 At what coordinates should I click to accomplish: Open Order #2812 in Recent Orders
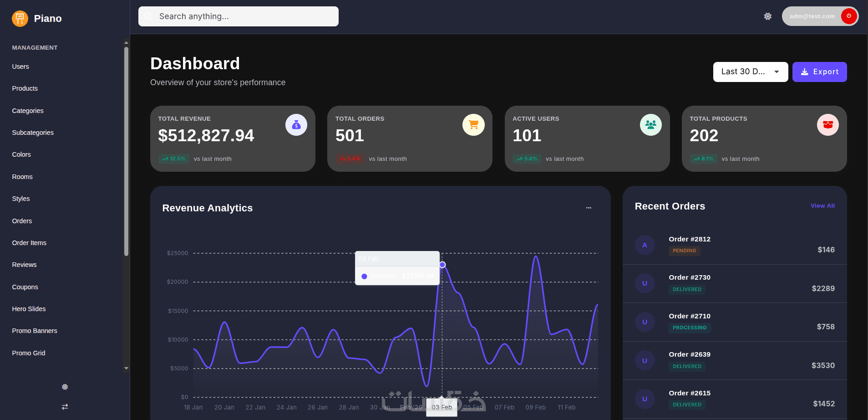click(x=735, y=245)
